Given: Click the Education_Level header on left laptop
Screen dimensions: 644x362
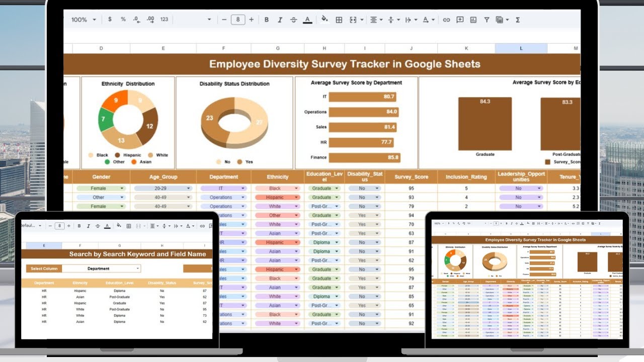Looking at the screenshot, I should [119, 283].
